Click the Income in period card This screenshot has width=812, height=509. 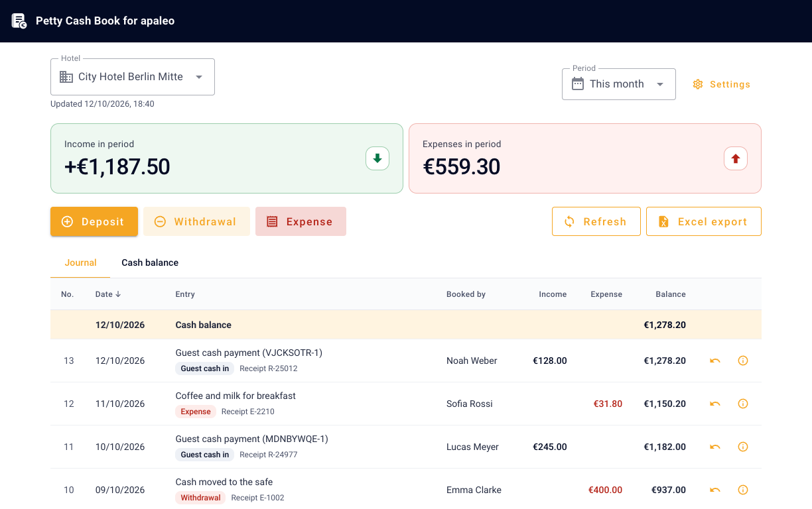point(227,158)
